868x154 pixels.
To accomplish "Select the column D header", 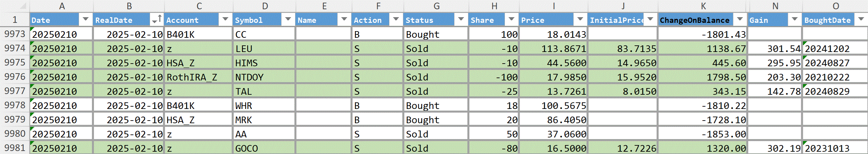I will [265, 6].
